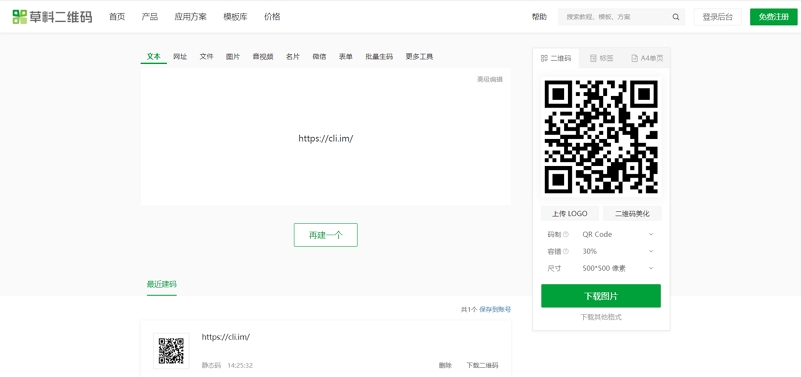Click the 二维码美化 button
801x377 pixels.
coord(632,214)
